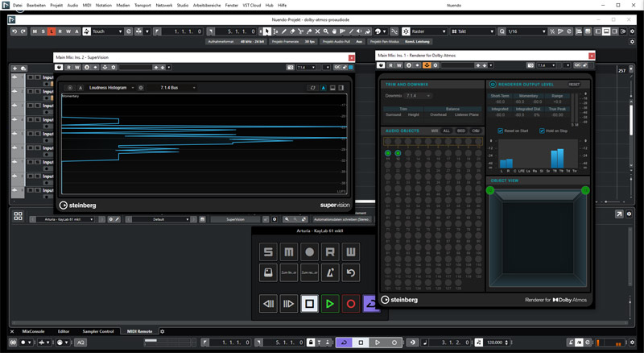644x353 pixels.
Task: Toggle the Reset on Start checkbox
Action: click(x=499, y=130)
